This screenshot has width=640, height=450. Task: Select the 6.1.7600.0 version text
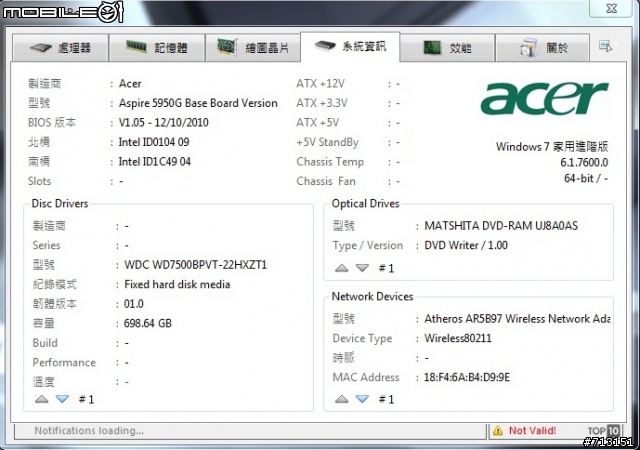(x=584, y=163)
